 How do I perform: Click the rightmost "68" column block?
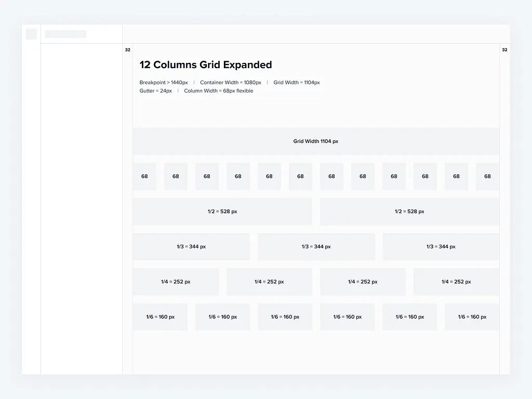point(487,176)
